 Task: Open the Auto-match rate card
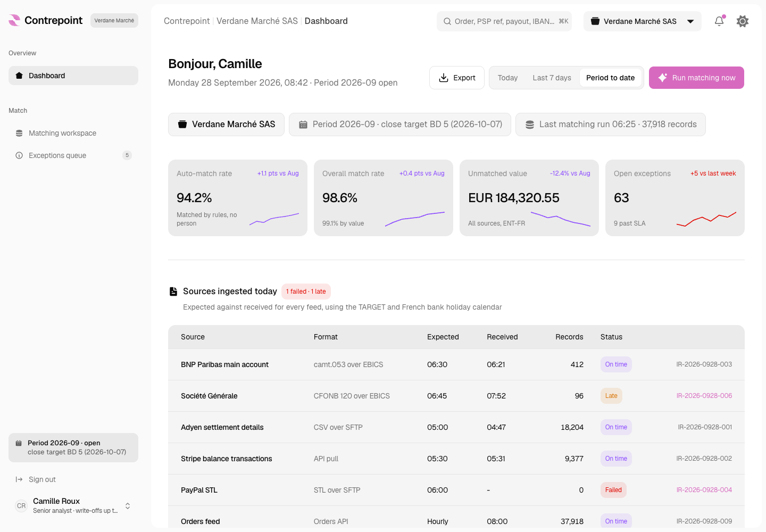pos(238,198)
